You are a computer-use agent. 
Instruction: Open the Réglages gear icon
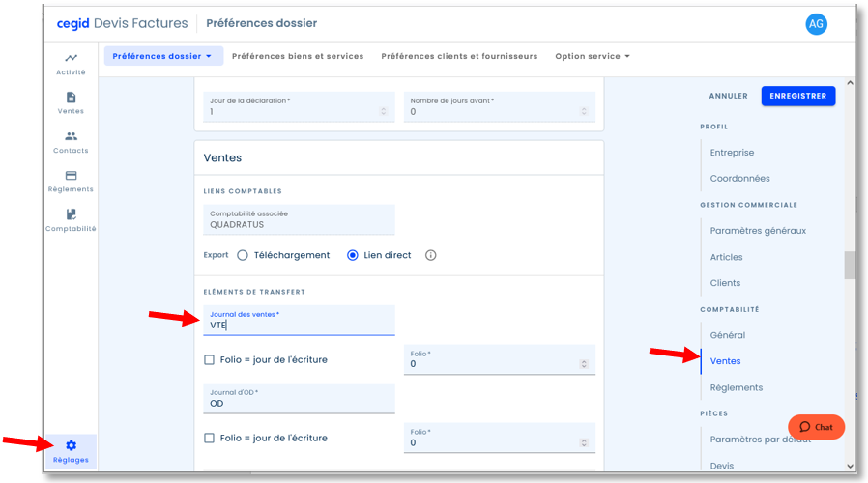click(71, 445)
